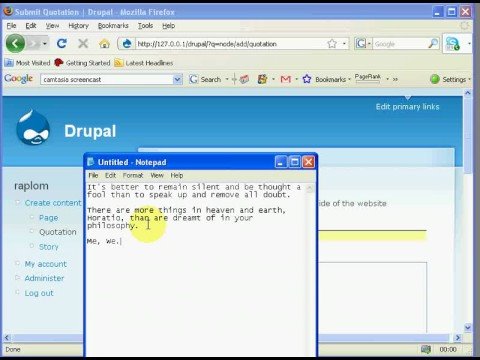Open Page content type link
480x360 pixels.
coord(49,218)
